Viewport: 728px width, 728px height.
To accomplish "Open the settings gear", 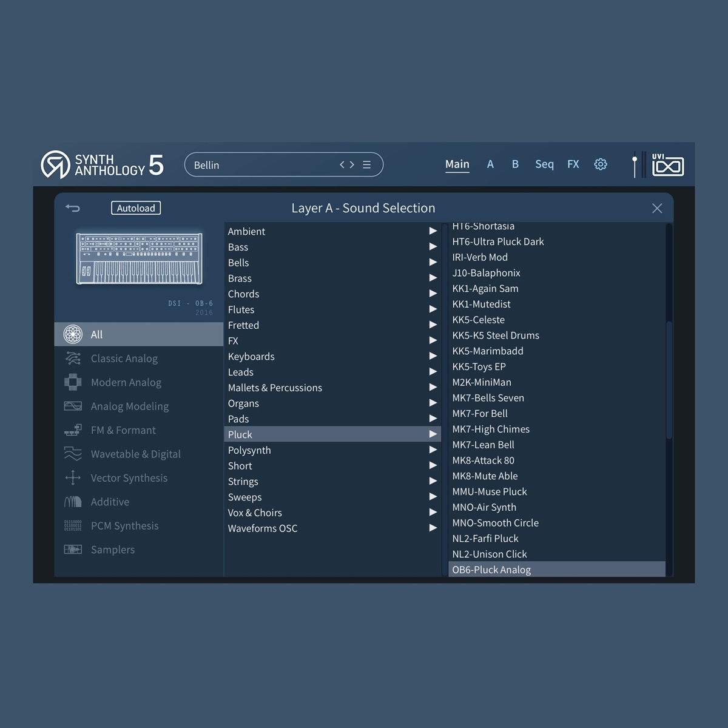I will coord(601,164).
